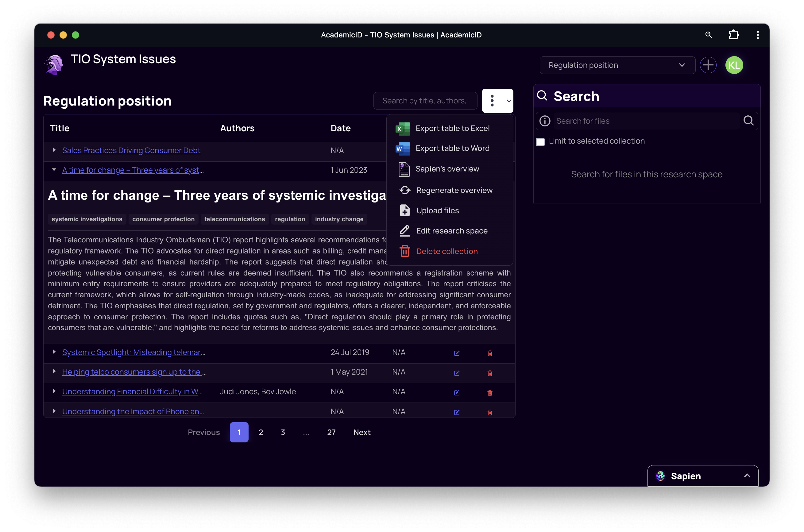Open Systemic Spotlight: Misleading telemar link
804x532 pixels.
[x=133, y=352]
